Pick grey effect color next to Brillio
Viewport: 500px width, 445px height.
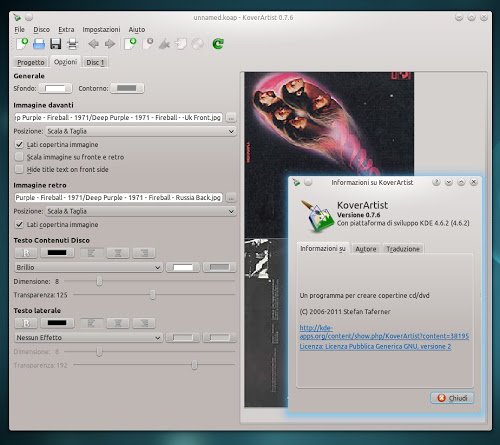tap(219, 267)
